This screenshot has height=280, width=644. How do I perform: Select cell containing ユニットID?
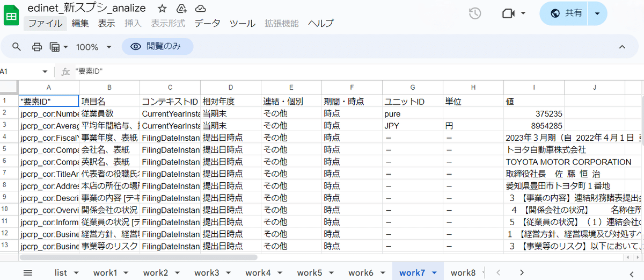point(413,101)
